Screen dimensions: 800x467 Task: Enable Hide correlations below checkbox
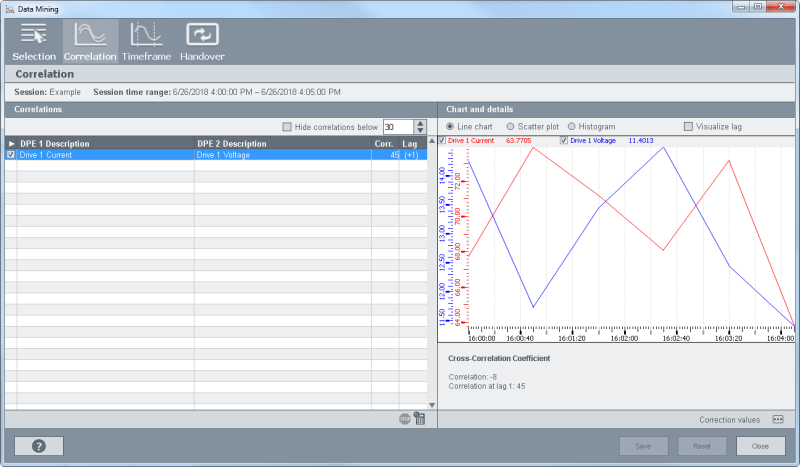coord(288,127)
